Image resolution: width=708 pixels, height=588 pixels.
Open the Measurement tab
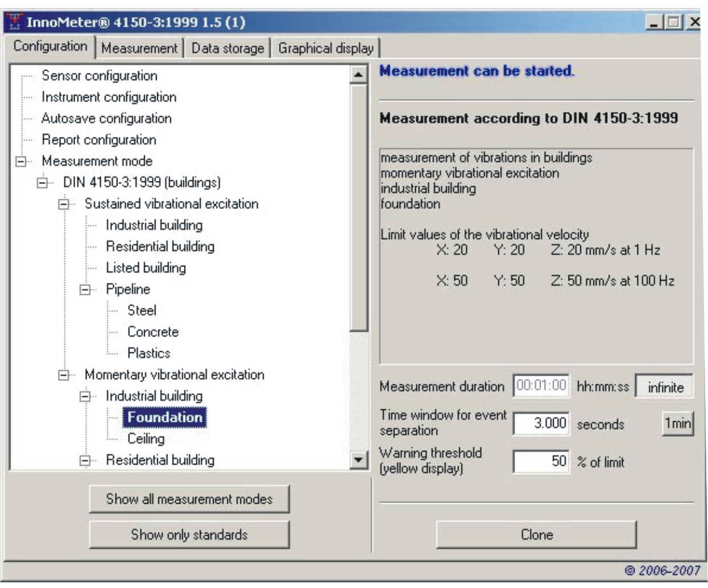pos(139,48)
